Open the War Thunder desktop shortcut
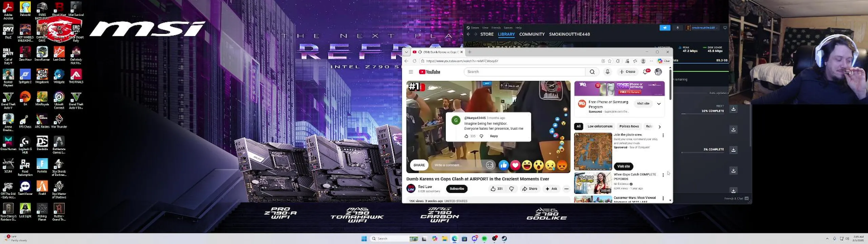The height and width of the screenshot is (244, 868). (59, 121)
